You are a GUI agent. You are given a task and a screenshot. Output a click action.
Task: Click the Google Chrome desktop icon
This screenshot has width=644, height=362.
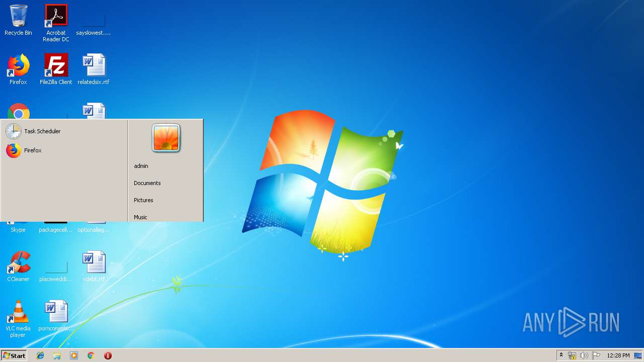pos(19,111)
